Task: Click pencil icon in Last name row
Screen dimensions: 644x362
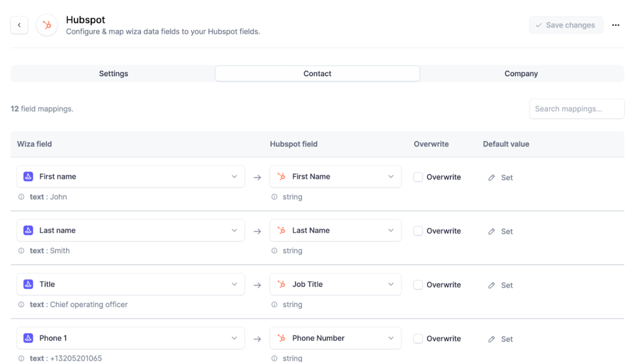Action: click(492, 231)
